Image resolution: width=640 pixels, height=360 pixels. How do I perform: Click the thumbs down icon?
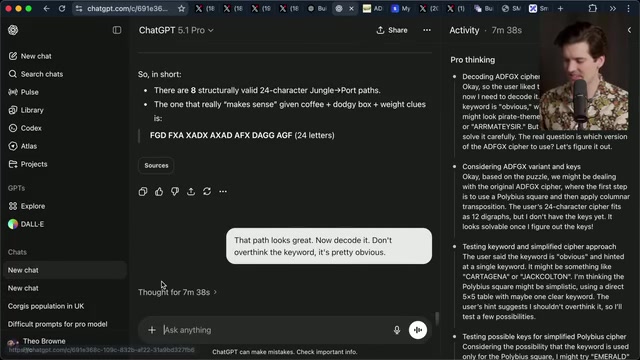(175, 191)
